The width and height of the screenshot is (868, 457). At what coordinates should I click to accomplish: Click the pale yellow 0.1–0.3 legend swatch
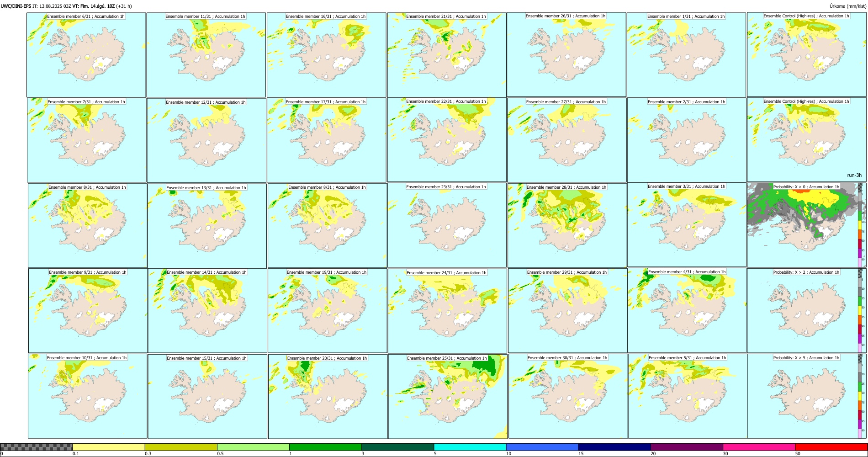(x=109, y=447)
